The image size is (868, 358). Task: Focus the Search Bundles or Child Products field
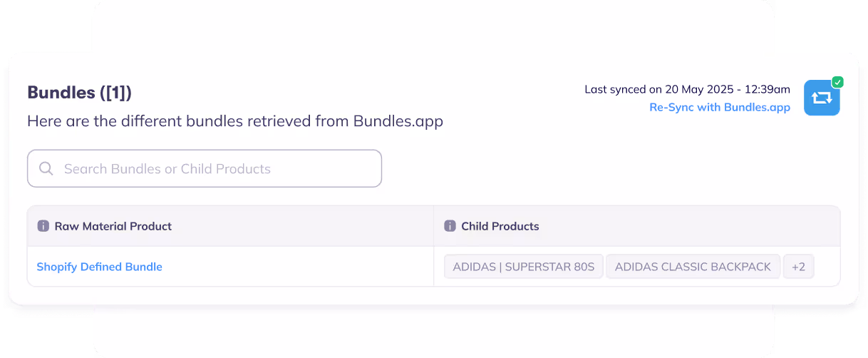(214, 169)
